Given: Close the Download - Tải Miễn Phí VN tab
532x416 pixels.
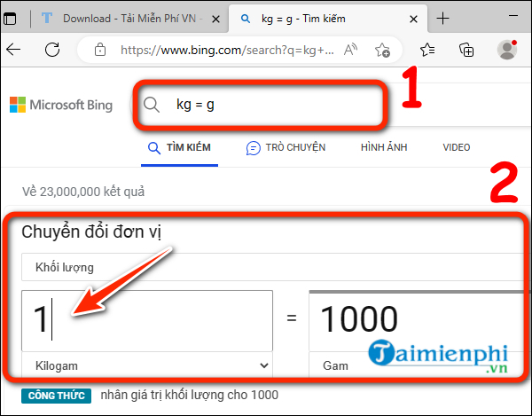Looking at the screenshot, I should [x=215, y=20].
